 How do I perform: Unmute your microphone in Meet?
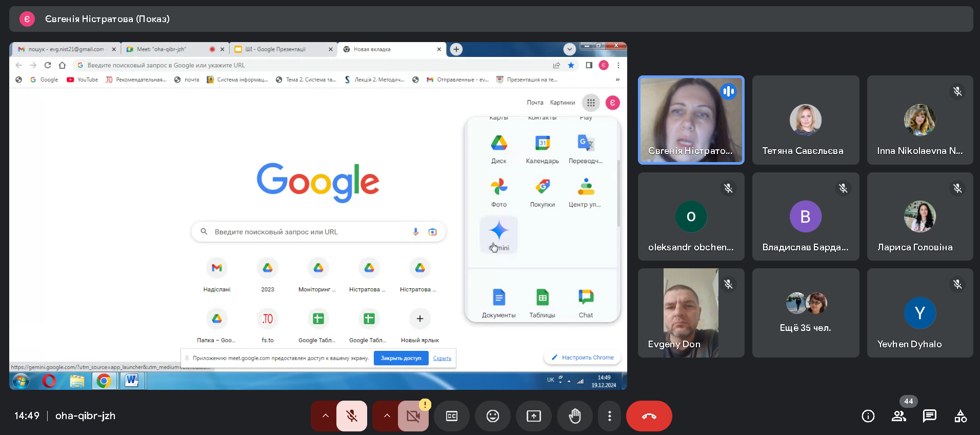tap(352, 416)
